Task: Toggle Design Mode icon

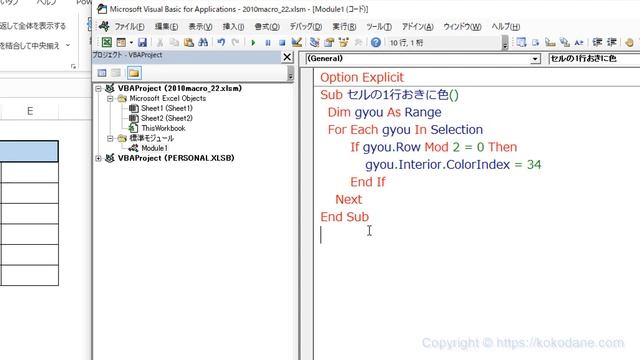Action: (297, 42)
